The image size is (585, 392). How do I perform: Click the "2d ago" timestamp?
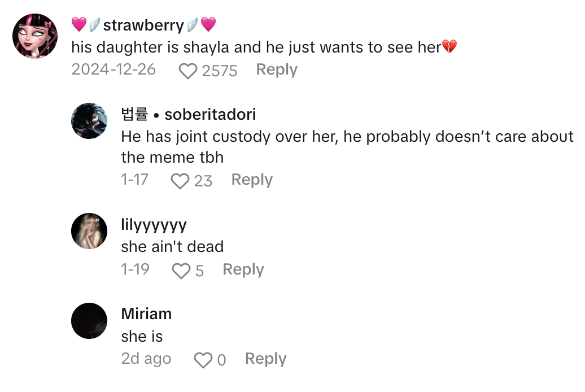coord(146,359)
